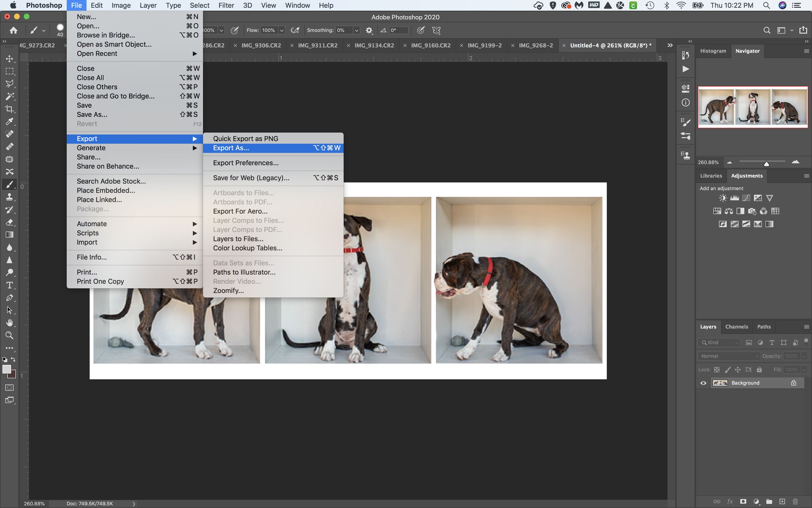The image size is (812, 508).
Task: Open brush settings via the toolbar gear icon
Action: pyautogui.click(x=369, y=30)
